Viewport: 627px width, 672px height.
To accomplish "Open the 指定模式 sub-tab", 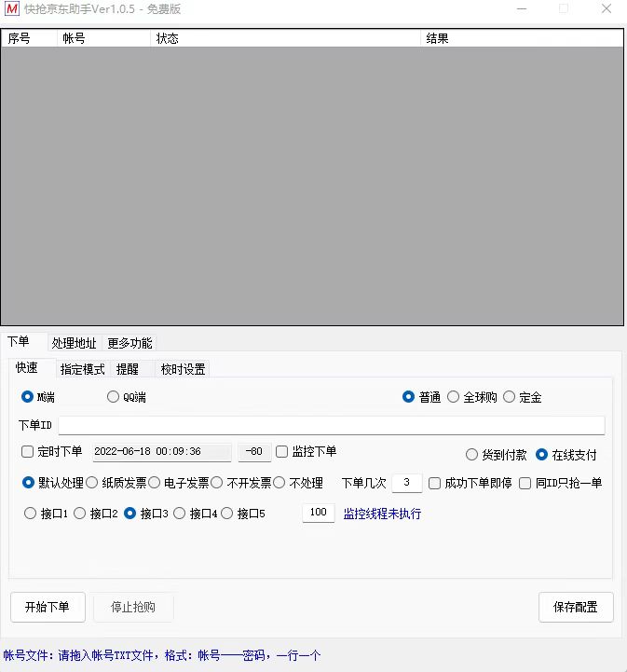I will (83, 369).
